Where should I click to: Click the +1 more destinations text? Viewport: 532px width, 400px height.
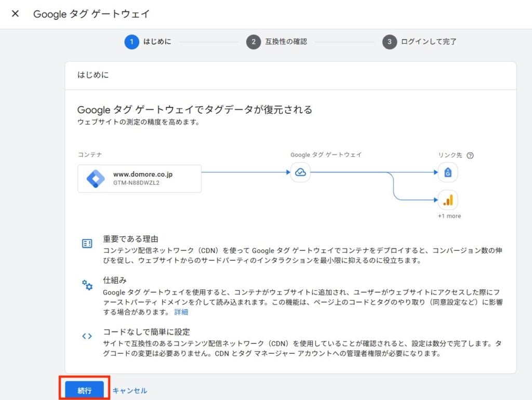[x=449, y=216]
